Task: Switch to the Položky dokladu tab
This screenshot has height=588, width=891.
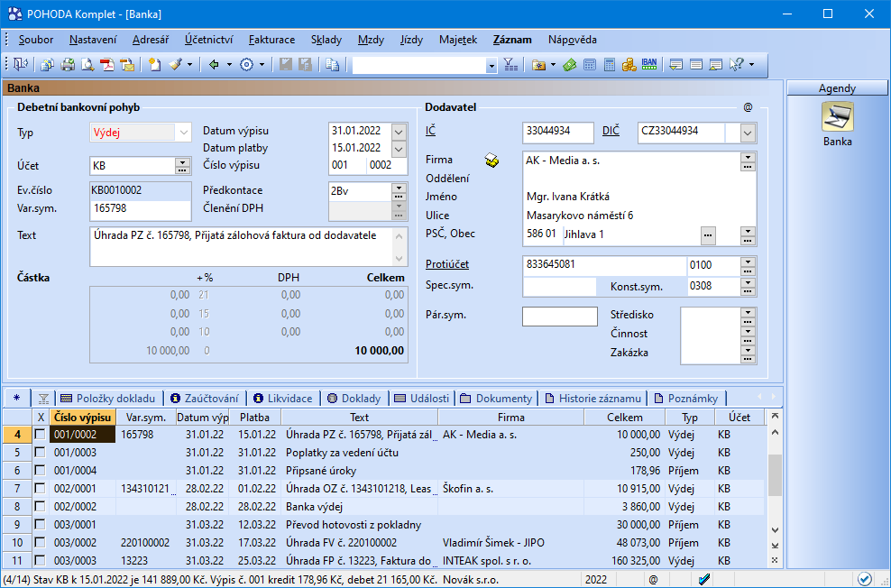Action: coord(107,399)
